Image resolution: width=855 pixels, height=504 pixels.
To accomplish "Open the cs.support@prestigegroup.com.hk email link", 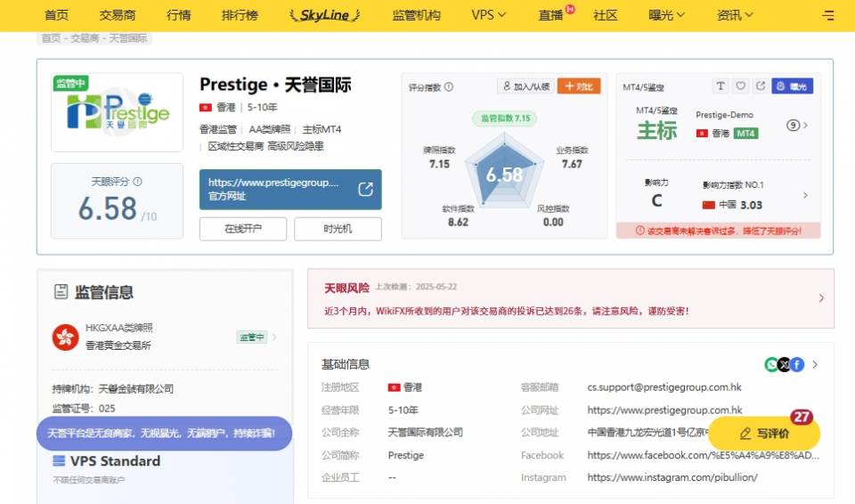I will (x=664, y=387).
